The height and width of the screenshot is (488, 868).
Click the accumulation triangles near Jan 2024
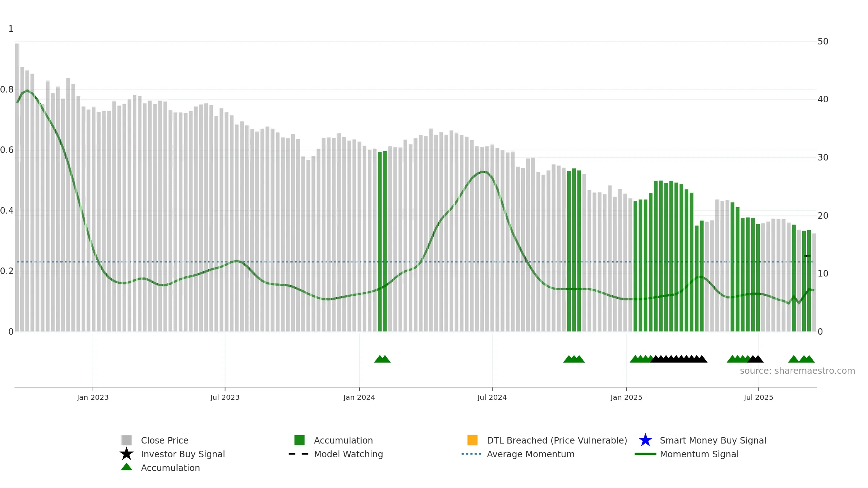tap(382, 359)
